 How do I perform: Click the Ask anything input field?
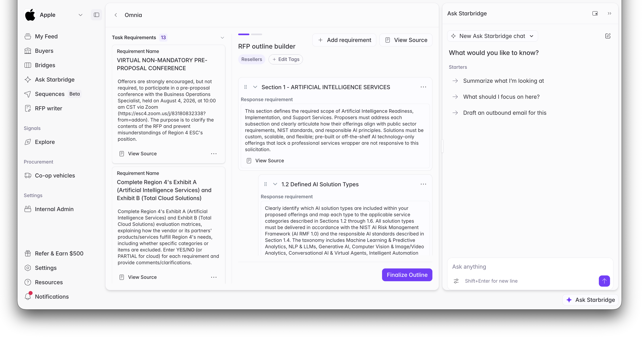click(530, 267)
